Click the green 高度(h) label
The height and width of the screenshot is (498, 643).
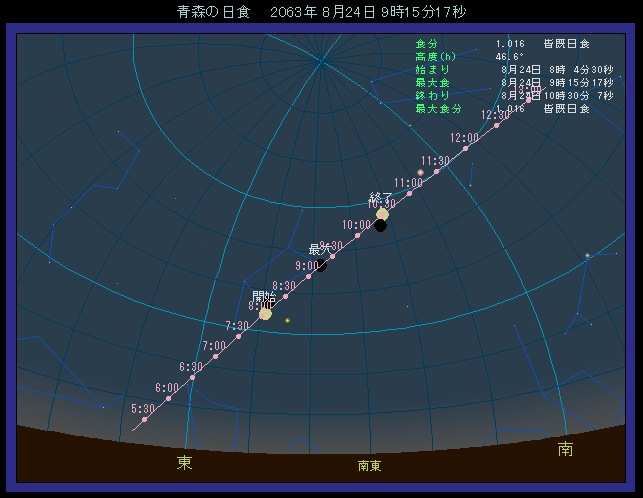(x=435, y=57)
